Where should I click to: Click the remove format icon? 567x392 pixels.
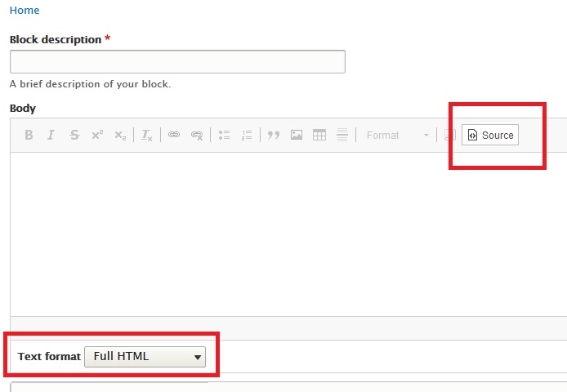[147, 136]
